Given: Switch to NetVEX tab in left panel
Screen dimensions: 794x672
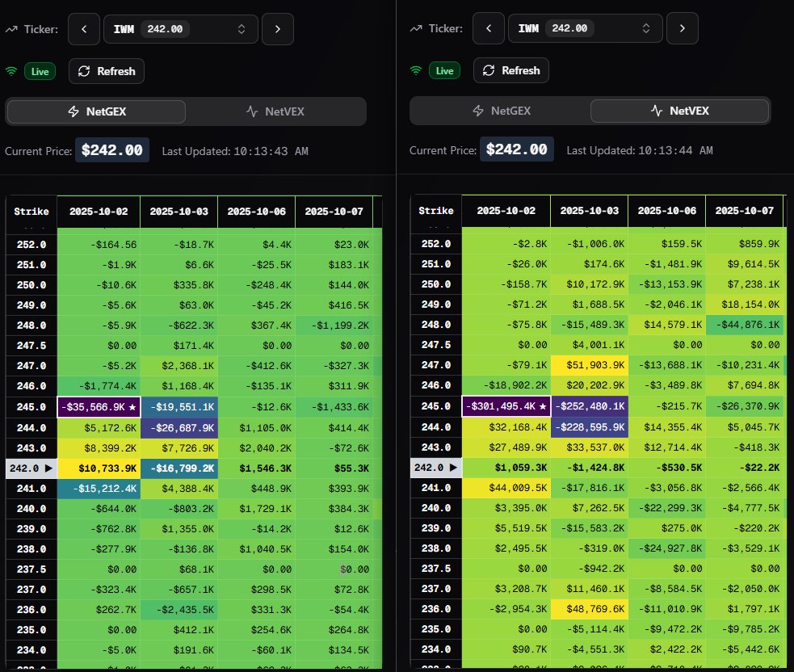Looking at the screenshot, I should pos(275,111).
